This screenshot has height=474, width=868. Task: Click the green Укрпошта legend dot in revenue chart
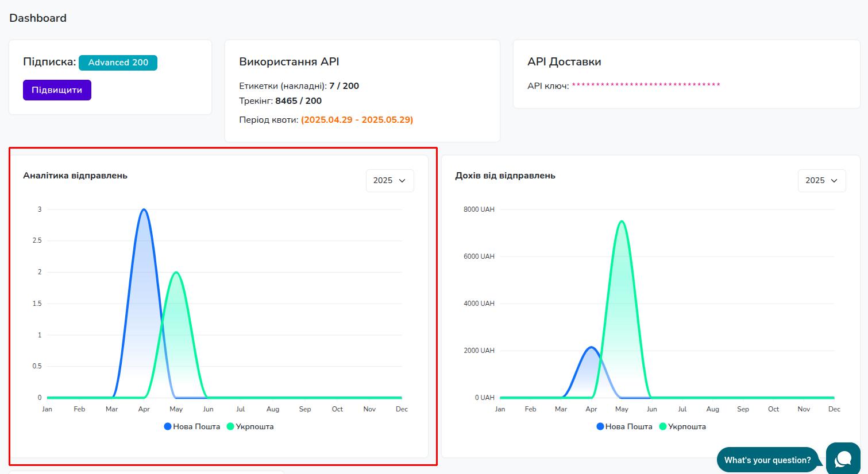pyautogui.click(x=662, y=426)
